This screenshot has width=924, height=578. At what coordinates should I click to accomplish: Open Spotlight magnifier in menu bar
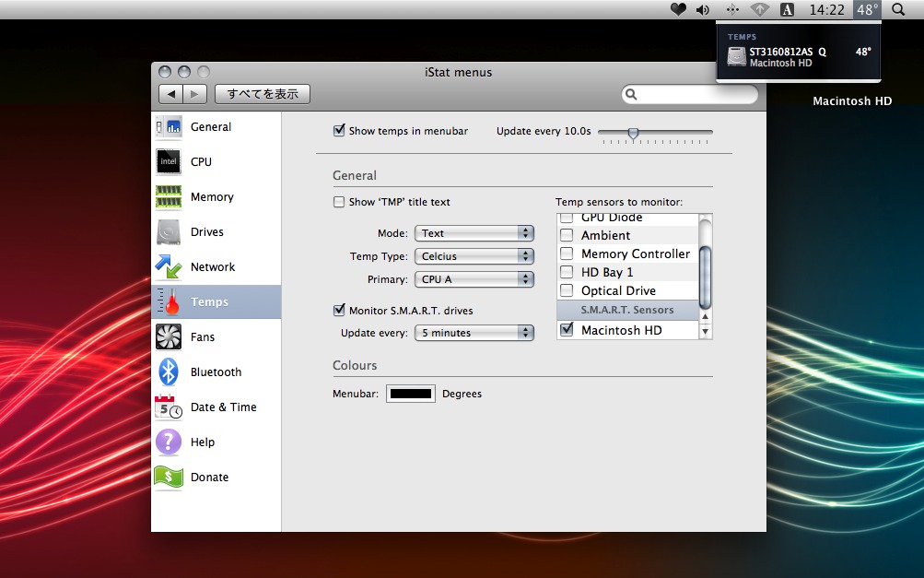click(898, 9)
